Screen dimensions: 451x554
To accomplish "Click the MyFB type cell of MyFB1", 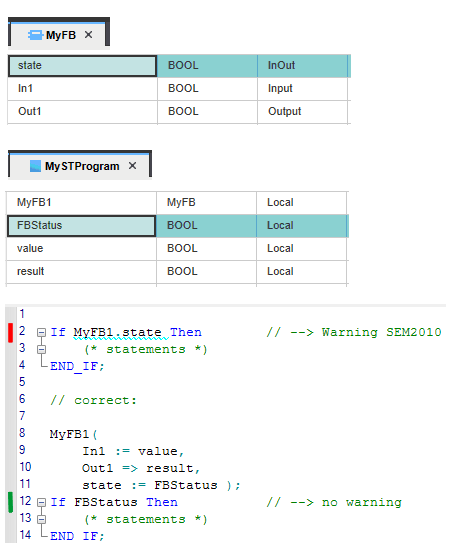I will [206, 202].
